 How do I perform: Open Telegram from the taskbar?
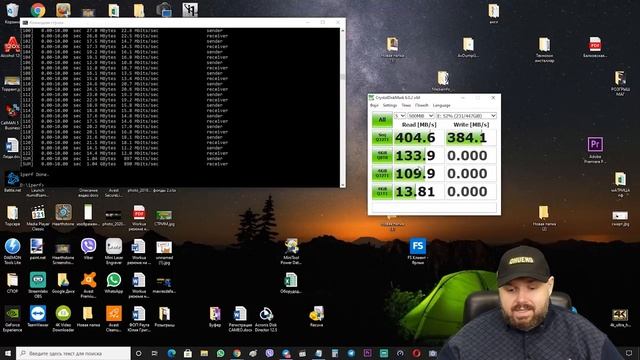pyautogui.click(x=351, y=353)
